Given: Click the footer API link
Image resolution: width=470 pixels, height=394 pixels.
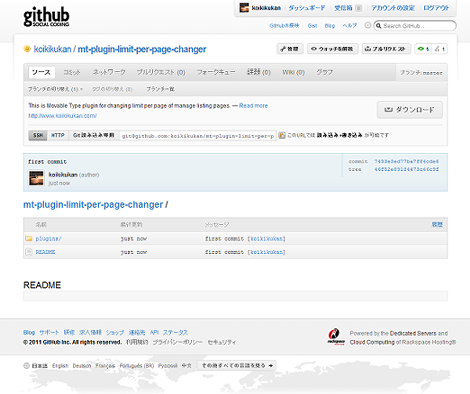Looking at the screenshot, I should tap(154, 332).
